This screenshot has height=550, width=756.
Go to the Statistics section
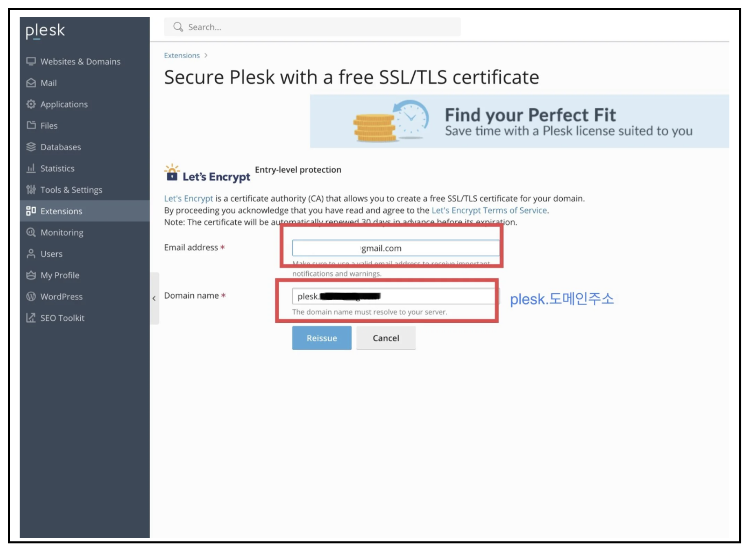point(85,168)
